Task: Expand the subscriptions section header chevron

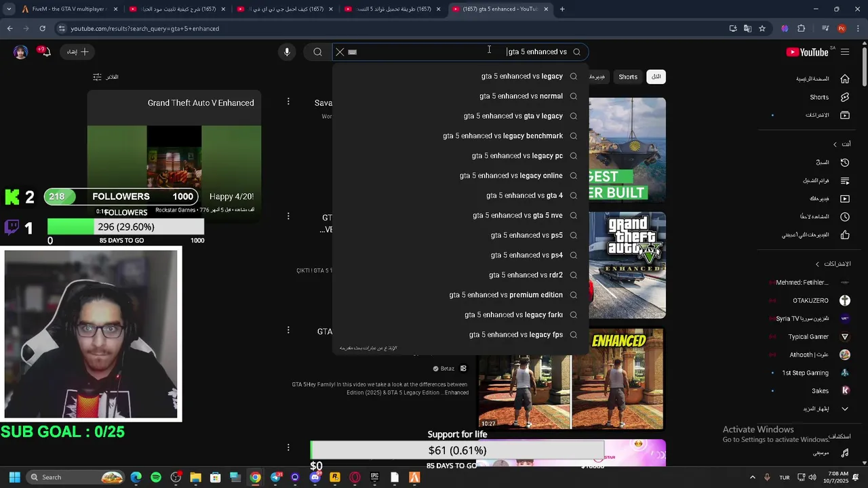Action: (x=817, y=264)
